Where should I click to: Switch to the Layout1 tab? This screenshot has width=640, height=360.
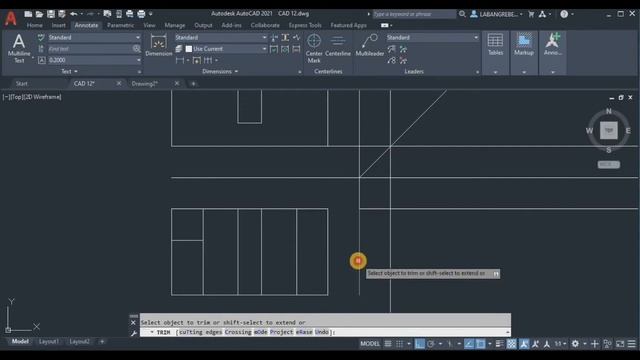(x=49, y=341)
